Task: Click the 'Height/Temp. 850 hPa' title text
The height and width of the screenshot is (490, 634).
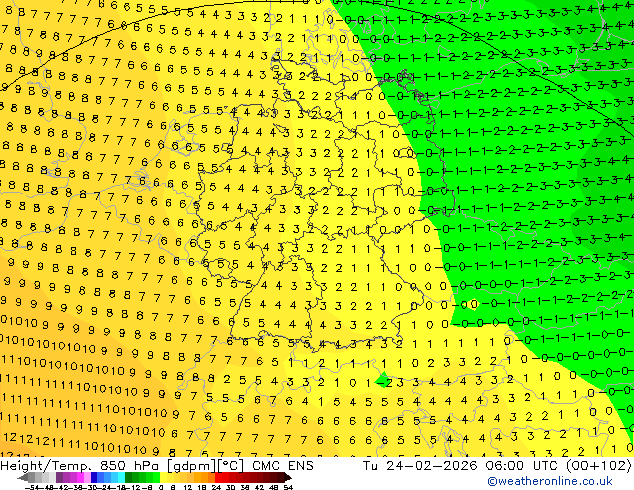Action: [x=82, y=466]
